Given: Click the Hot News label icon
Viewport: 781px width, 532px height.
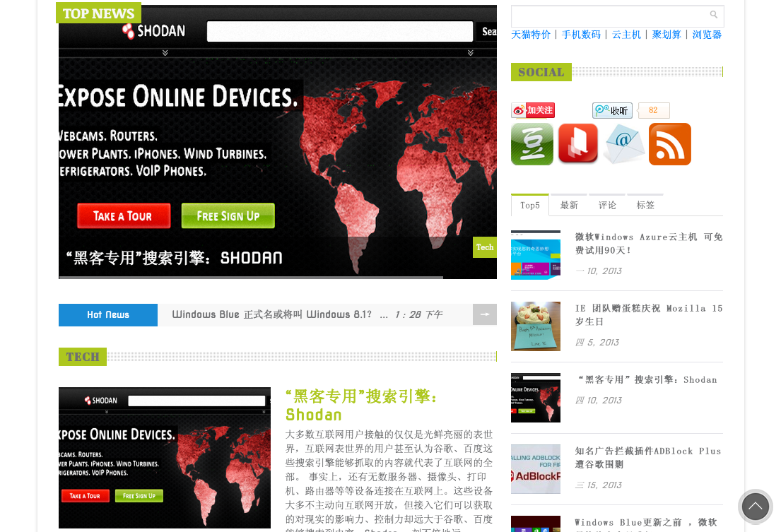Looking at the screenshot, I should click(107, 314).
